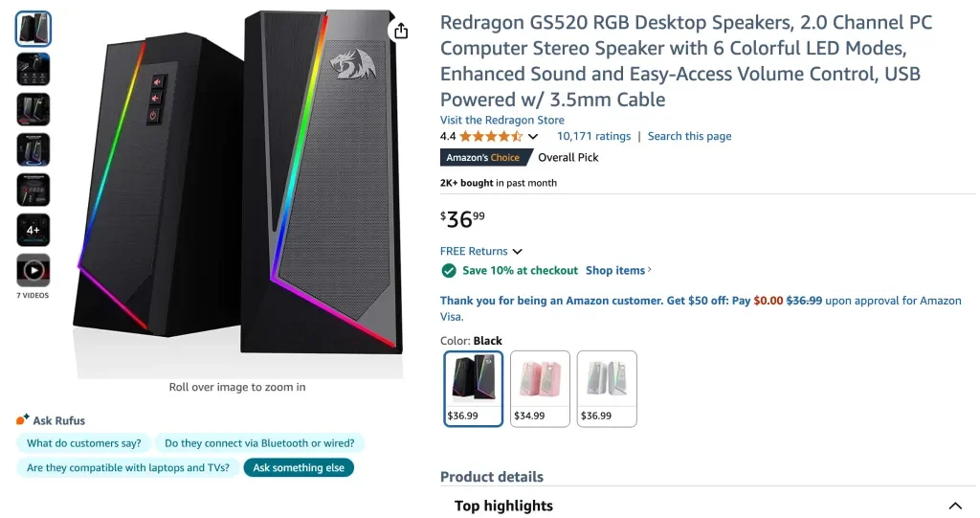
Task: Collapse the Top highlights section
Action: click(x=954, y=506)
